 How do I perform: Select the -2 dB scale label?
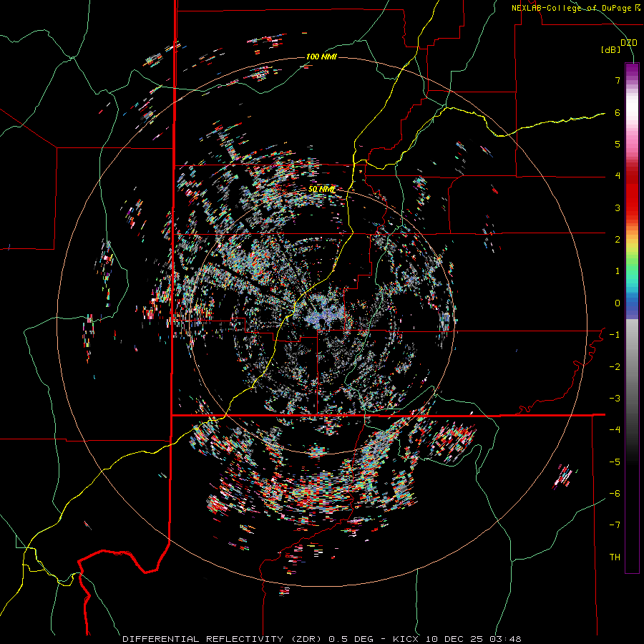pos(615,367)
